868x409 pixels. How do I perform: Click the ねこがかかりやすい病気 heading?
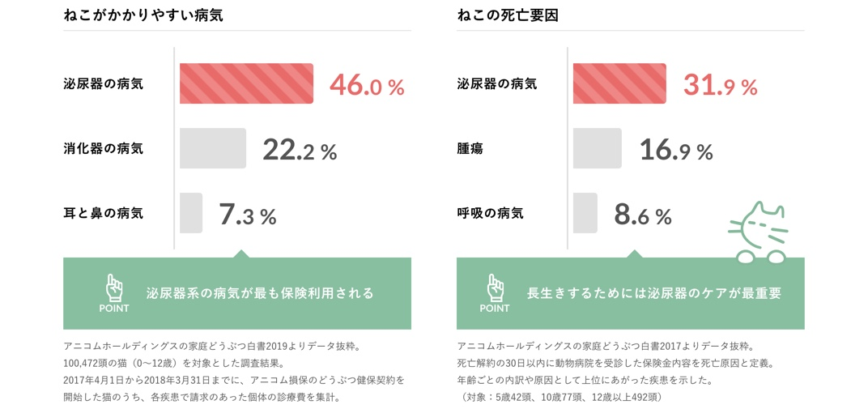click(x=143, y=15)
